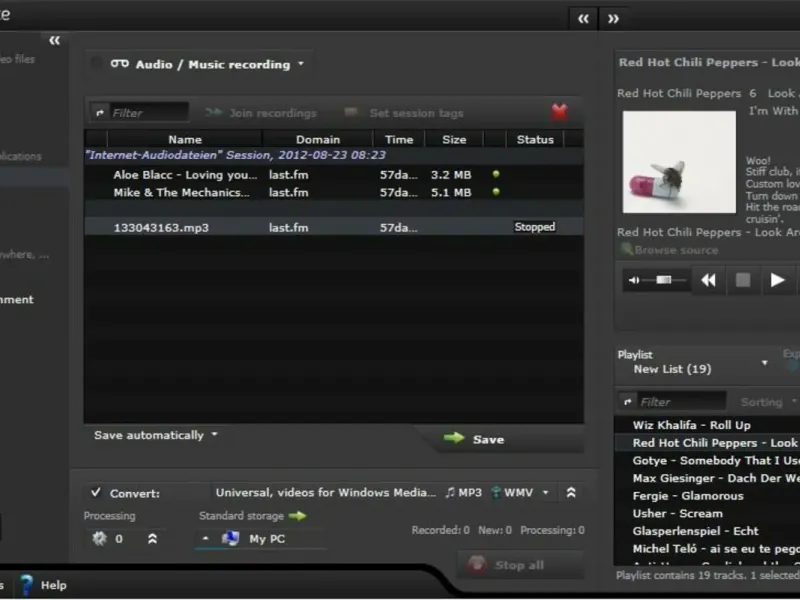Select Max Giesinger - Dach Der Welt track
The width and height of the screenshot is (800, 600).
pos(707,478)
